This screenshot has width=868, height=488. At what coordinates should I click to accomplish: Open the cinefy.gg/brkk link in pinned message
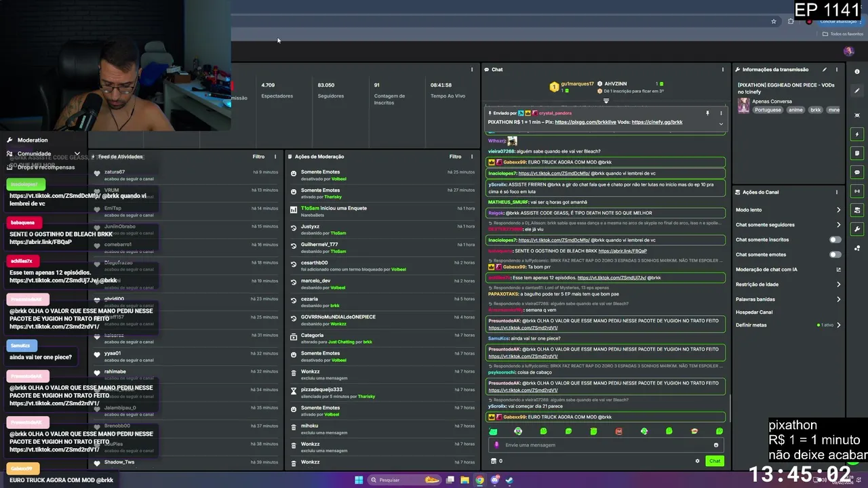point(656,122)
